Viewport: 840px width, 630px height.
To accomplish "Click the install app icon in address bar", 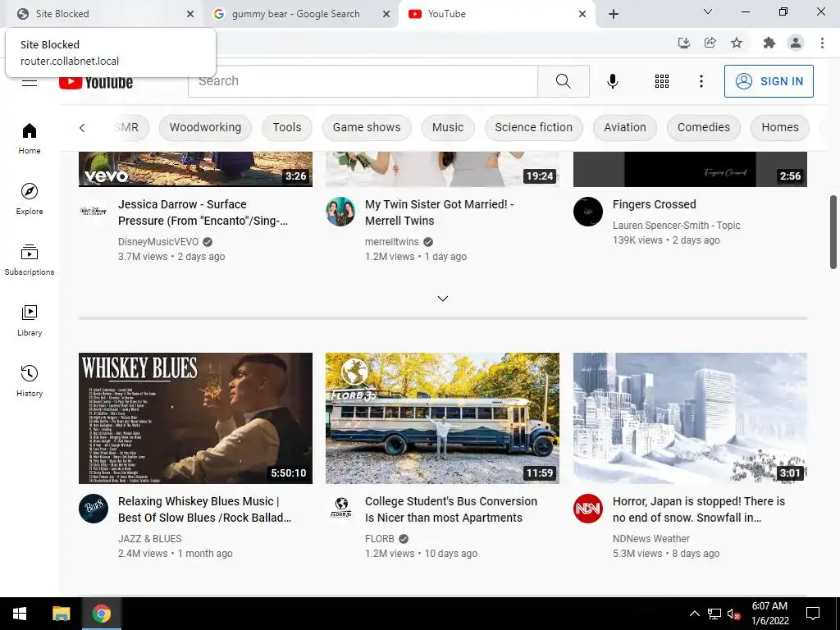I will click(683, 43).
